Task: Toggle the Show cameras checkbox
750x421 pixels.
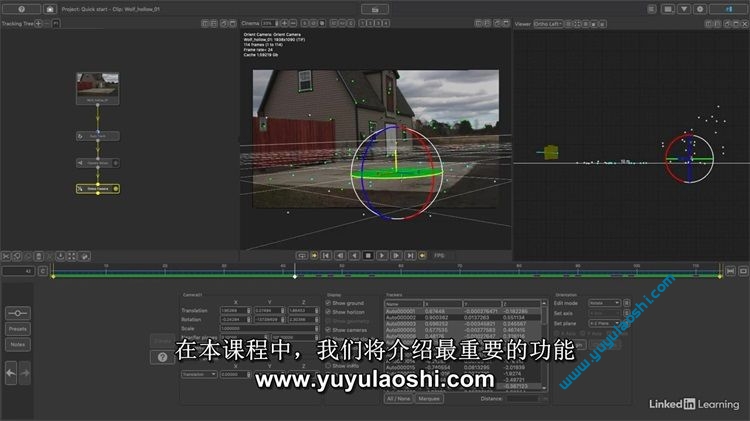Action: (x=328, y=330)
